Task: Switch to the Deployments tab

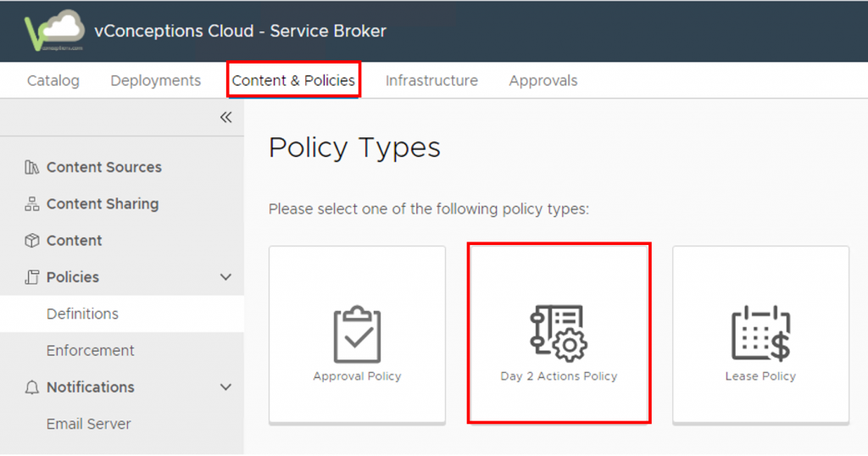Action: 156,81
